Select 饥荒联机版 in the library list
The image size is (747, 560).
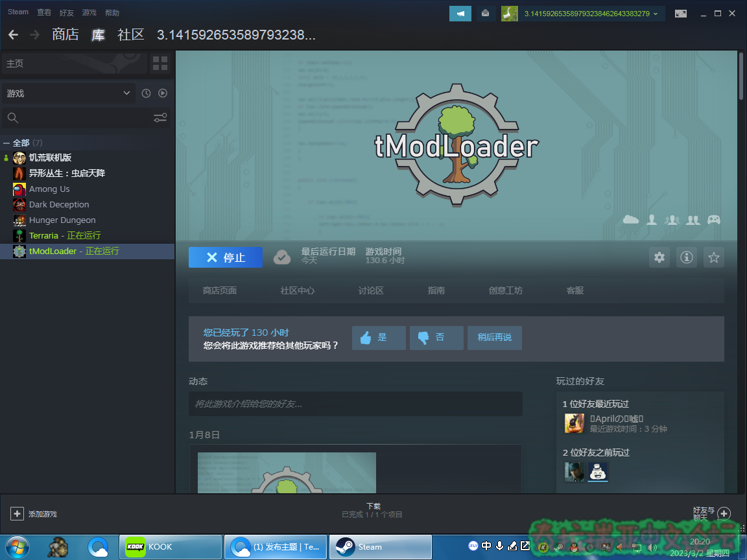click(88, 157)
